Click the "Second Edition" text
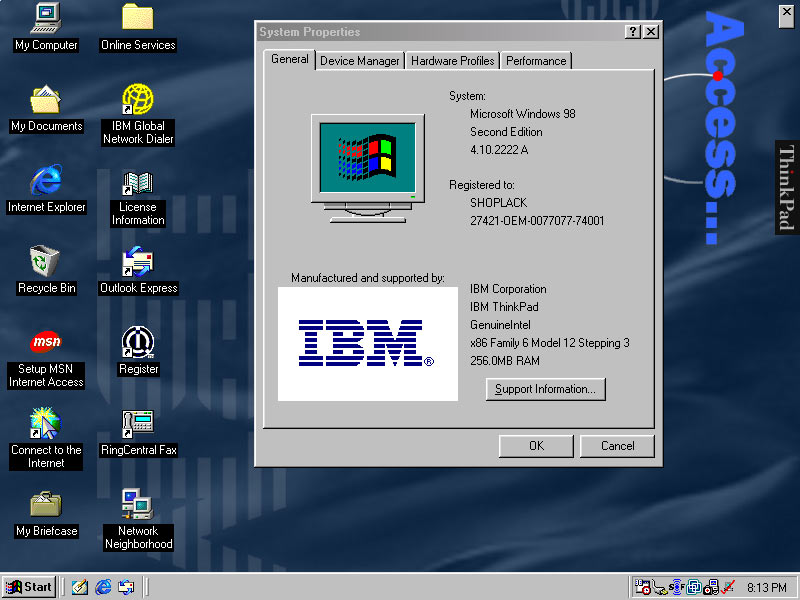The image size is (800, 600). tap(506, 132)
